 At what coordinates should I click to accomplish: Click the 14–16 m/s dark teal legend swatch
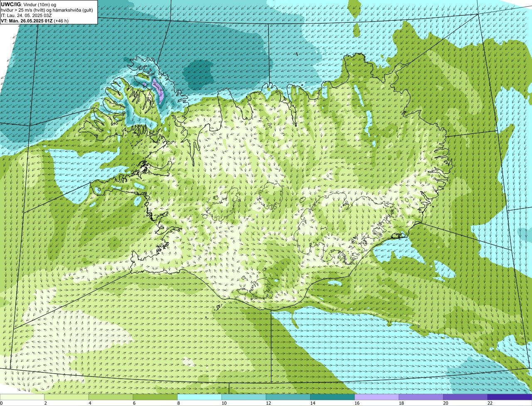pyautogui.click(x=332, y=397)
